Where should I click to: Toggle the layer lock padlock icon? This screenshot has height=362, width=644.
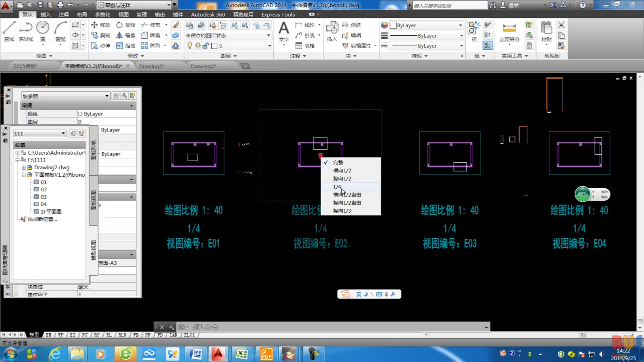[206, 46]
